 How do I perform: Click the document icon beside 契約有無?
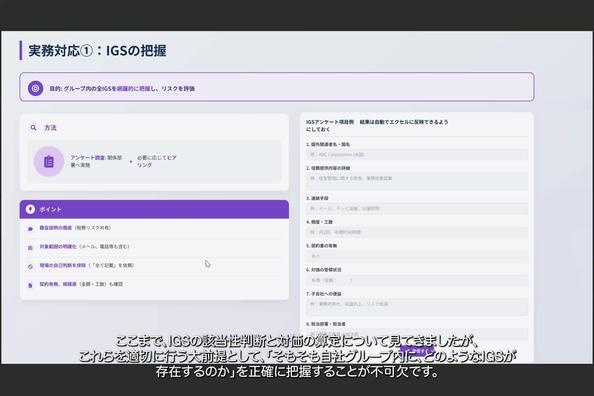pyautogui.click(x=30, y=285)
